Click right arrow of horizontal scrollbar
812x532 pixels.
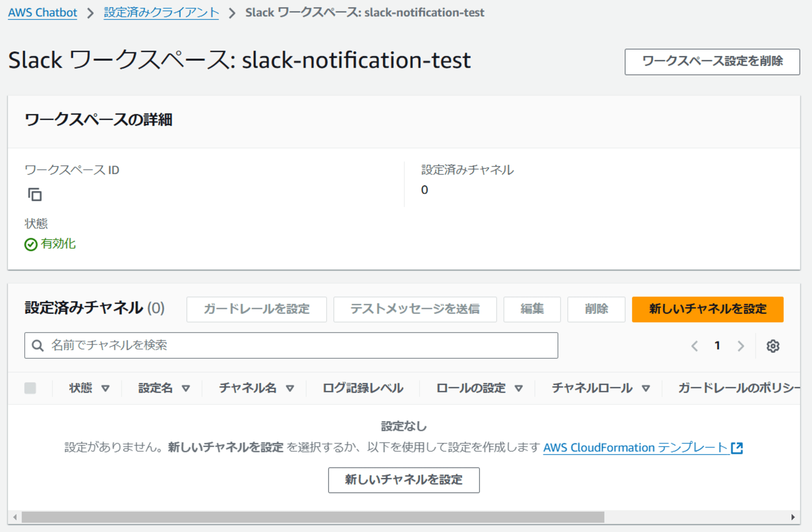[x=793, y=517]
